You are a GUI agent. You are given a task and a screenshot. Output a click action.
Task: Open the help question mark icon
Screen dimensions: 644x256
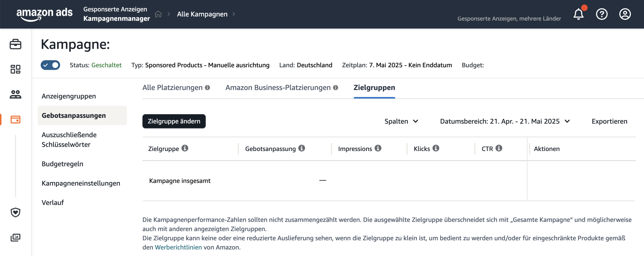[x=602, y=14]
